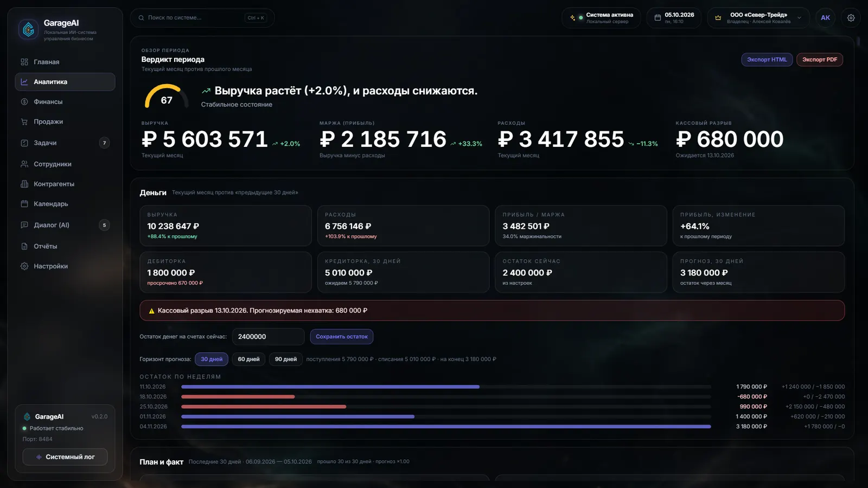Click the Календарь calendar icon
868x488 pixels.
(24, 204)
